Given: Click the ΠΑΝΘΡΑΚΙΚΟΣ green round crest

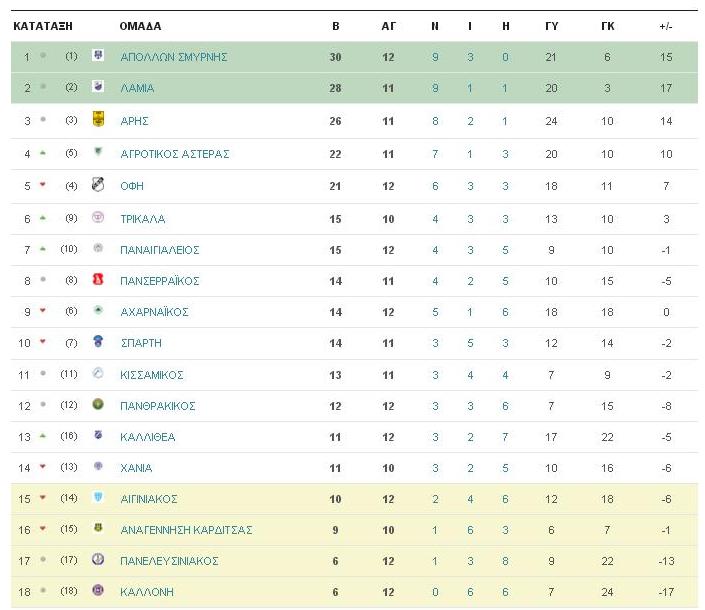Looking at the screenshot, I should tap(98, 404).
